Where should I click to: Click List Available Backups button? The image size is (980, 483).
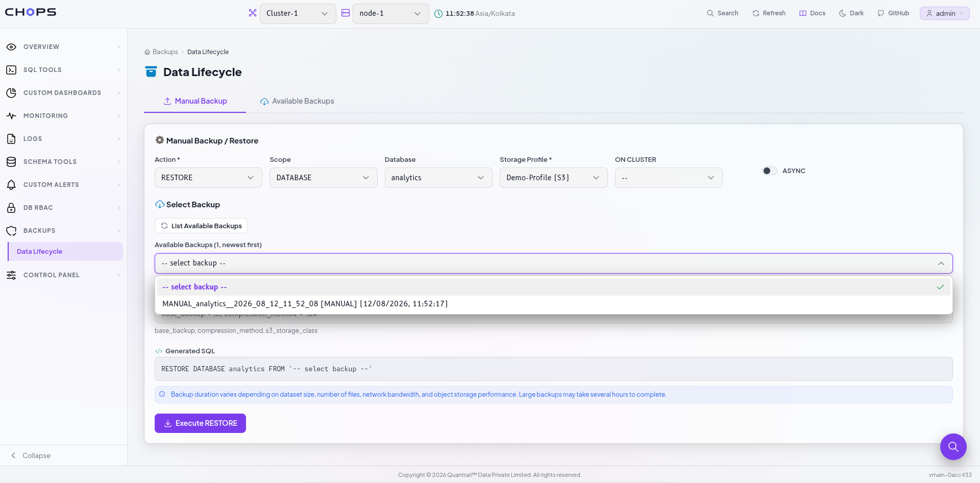201,226
